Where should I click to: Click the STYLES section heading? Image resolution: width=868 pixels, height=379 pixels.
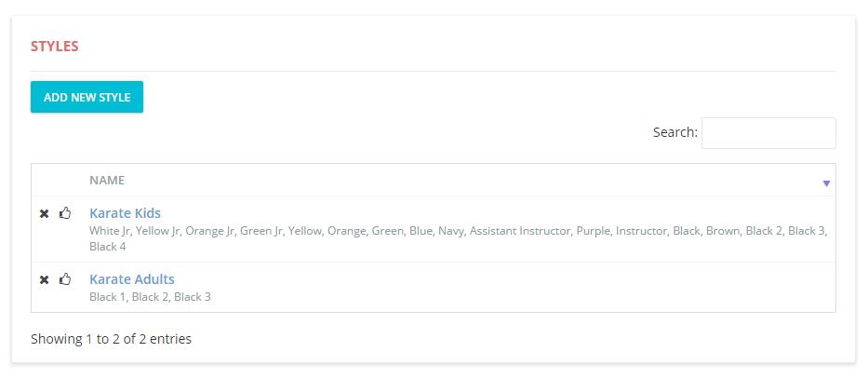click(x=55, y=46)
